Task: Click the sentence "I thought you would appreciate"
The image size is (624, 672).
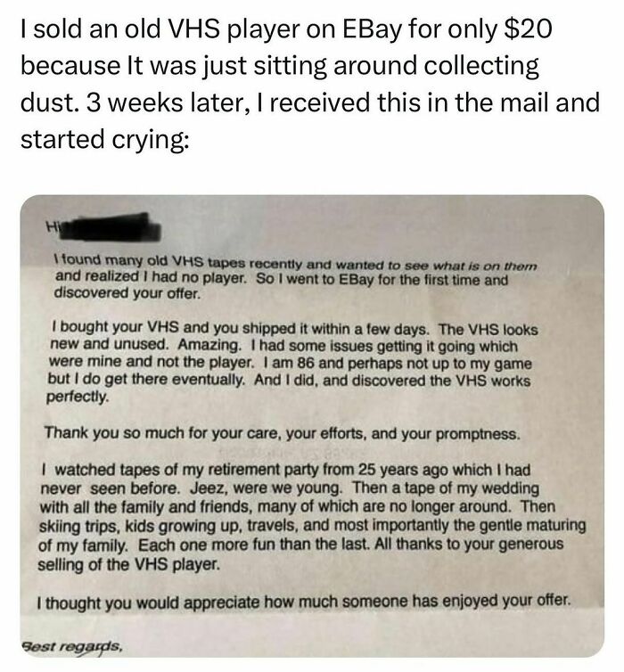Action: pos(304,602)
